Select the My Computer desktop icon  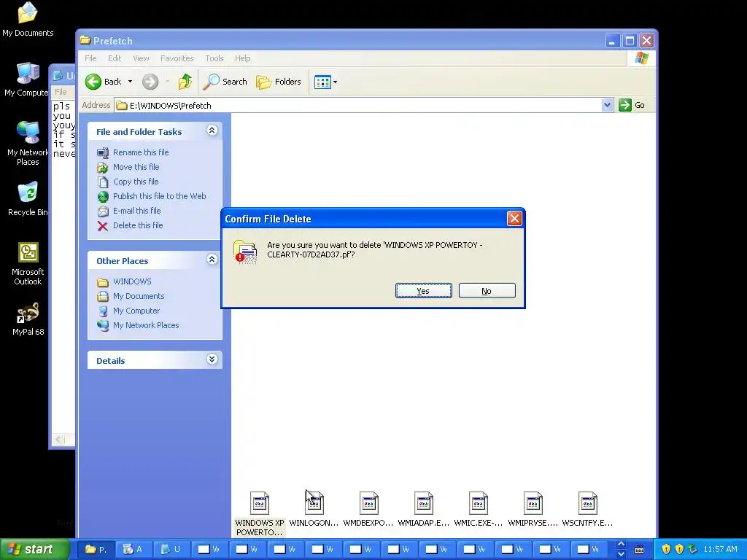tap(28, 74)
